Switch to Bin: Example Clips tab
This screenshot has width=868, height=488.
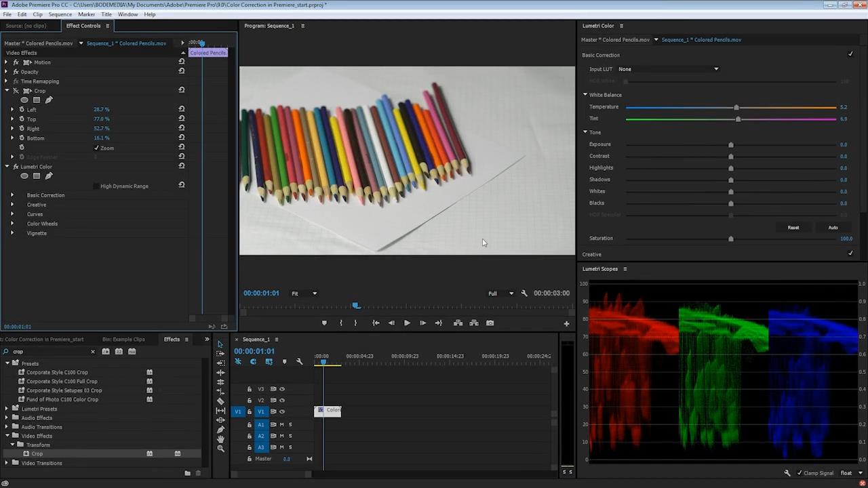pos(123,340)
